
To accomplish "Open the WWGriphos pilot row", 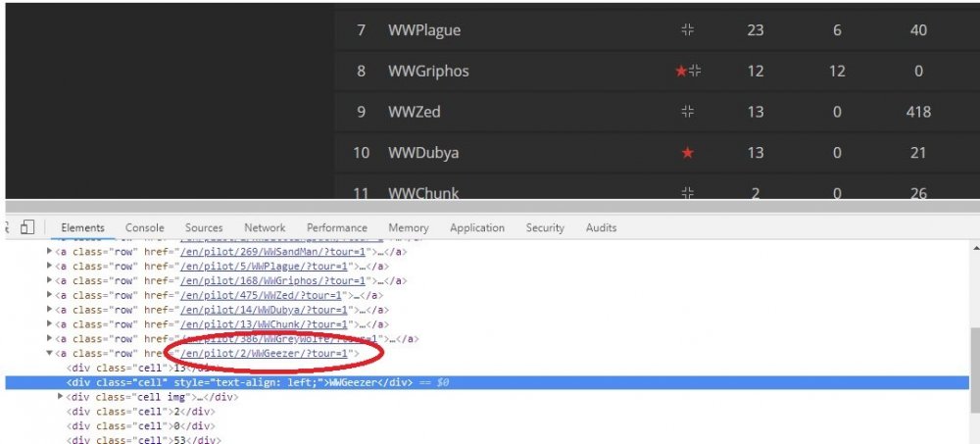I will coord(657,71).
